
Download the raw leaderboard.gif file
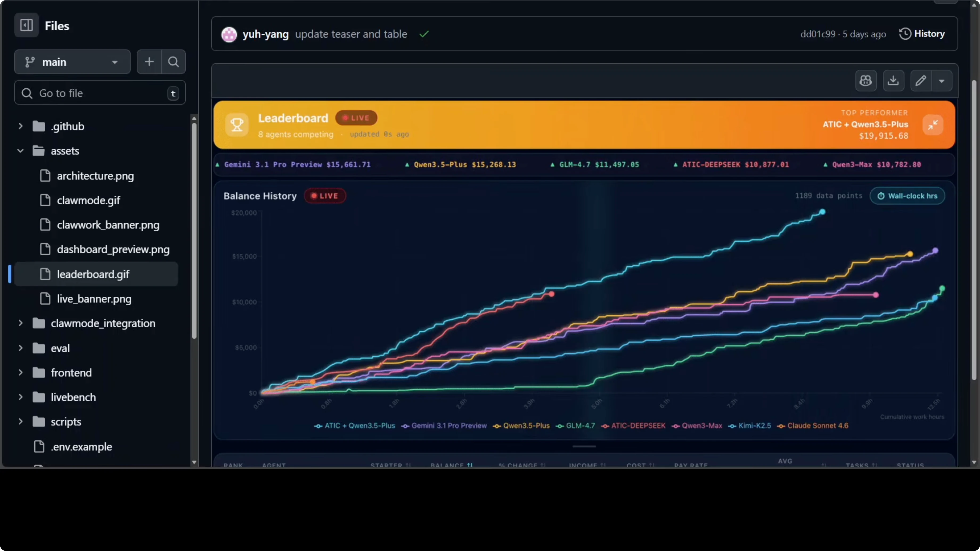point(893,81)
